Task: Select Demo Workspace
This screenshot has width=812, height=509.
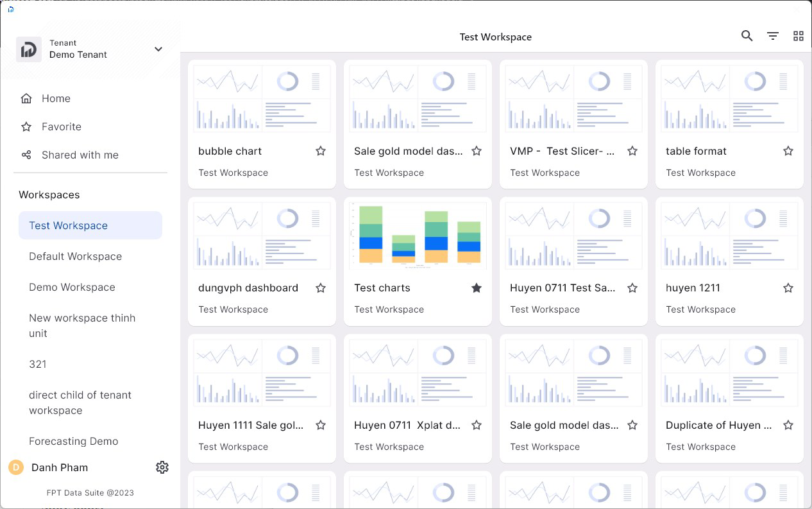Action: coord(90,287)
